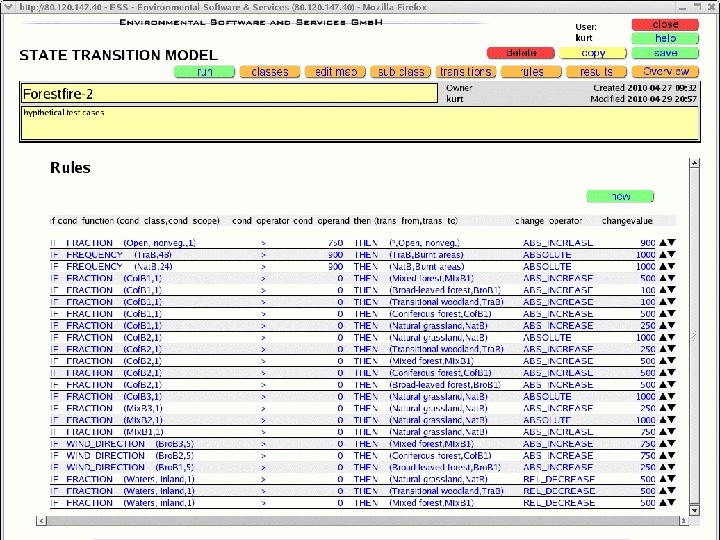This screenshot has width=720, height=540.
Task: Move WIND_DIRECTION BroB3,5 rule up
Action: tap(663, 444)
